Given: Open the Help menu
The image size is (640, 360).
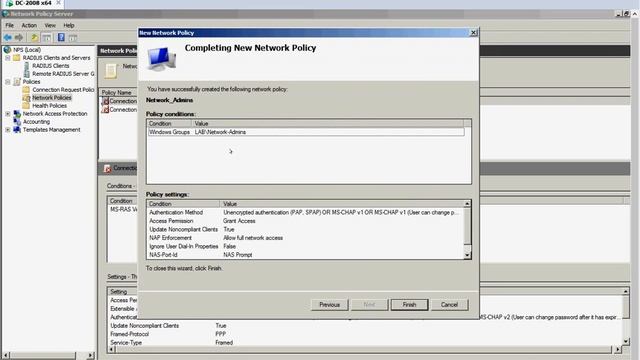Looking at the screenshot, I should pyautogui.click(x=69, y=25).
